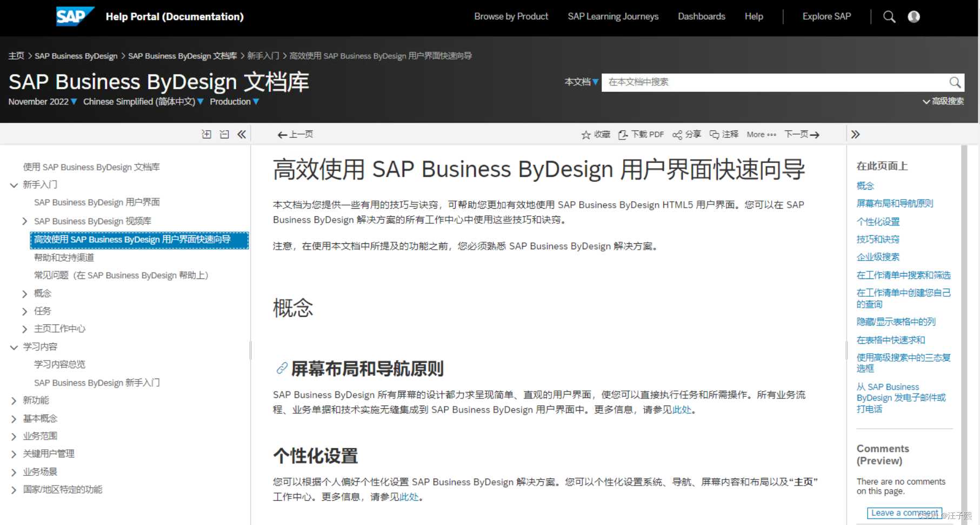
Task: Collapse the right 'on this page' panel
Action: [x=855, y=134]
